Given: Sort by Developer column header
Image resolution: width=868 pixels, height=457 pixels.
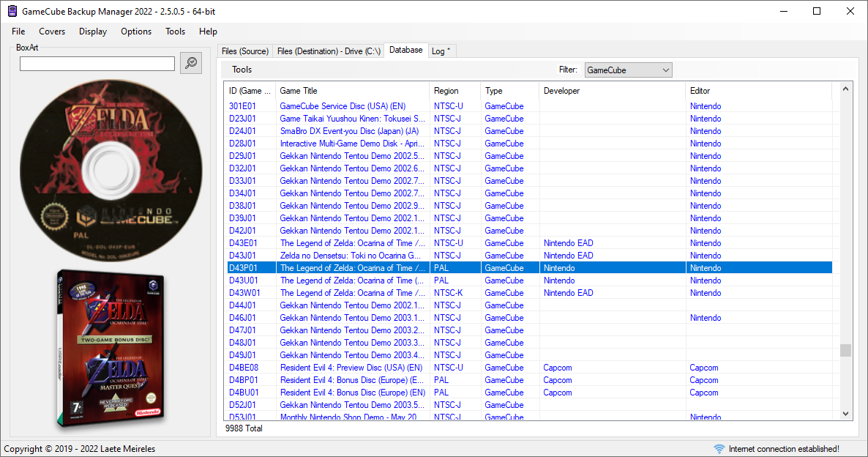Looking at the screenshot, I should [x=613, y=91].
